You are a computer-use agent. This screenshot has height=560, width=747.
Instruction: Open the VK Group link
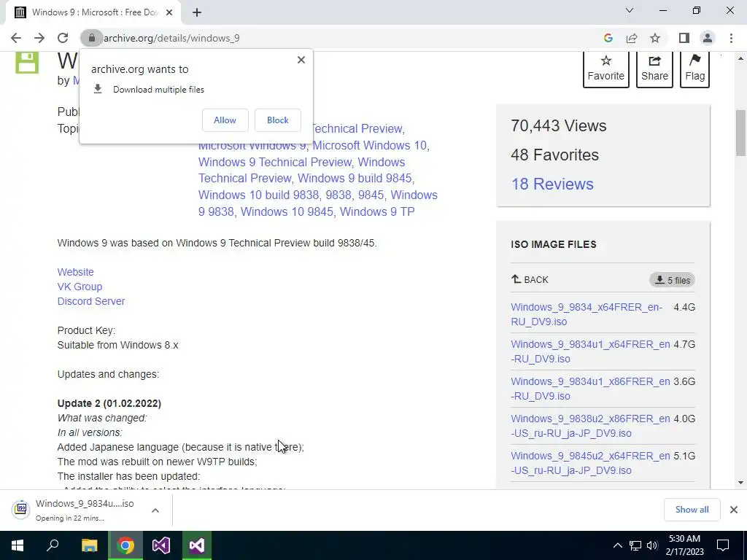pyautogui.click(x=80, y=287)
